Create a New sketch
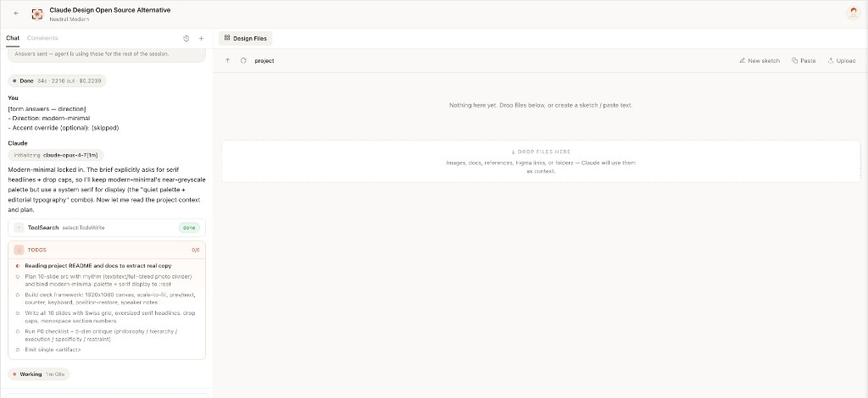 [759, 61]
